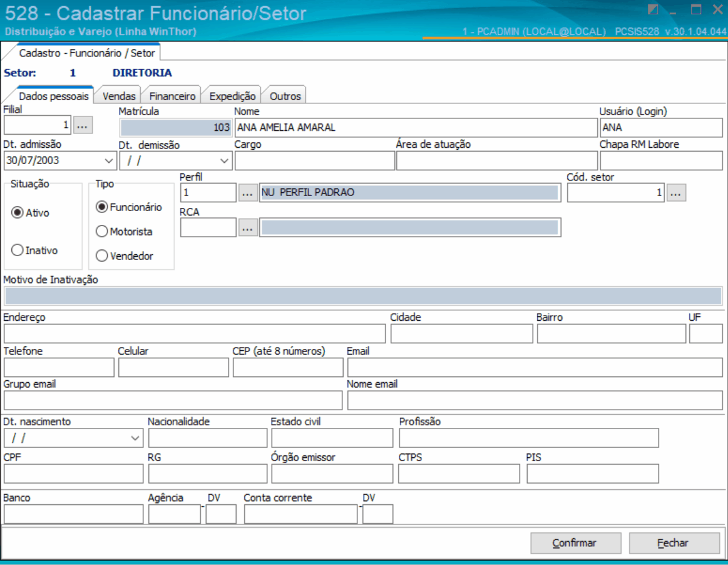Go to the Outros tab
Screen dimensions: 728x565
click(285, 96)
